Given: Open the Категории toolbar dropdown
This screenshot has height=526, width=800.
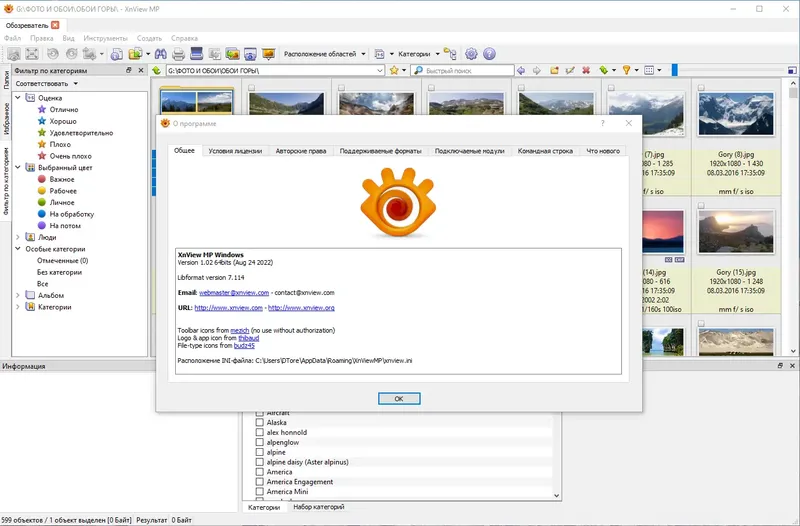Looking at the screenshot, I should coord(418,54).
